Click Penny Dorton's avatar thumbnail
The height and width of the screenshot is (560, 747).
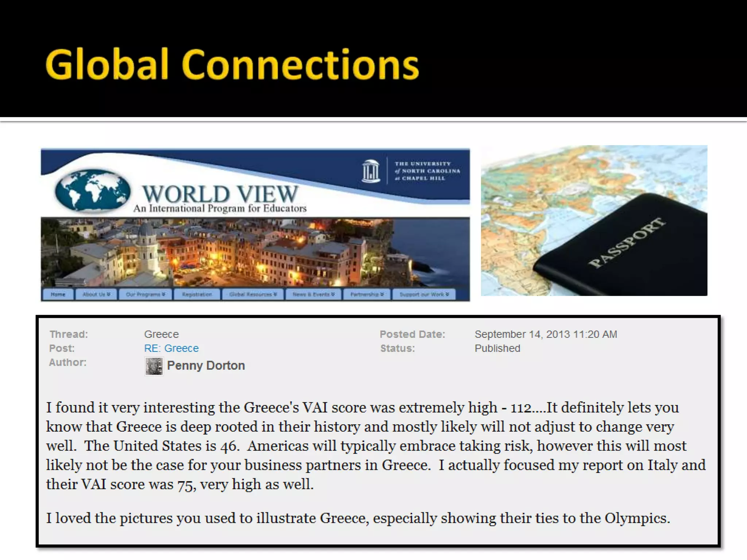154,366
